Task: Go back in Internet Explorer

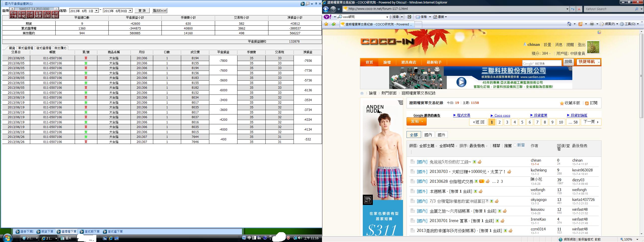Action: click(326, 9)
